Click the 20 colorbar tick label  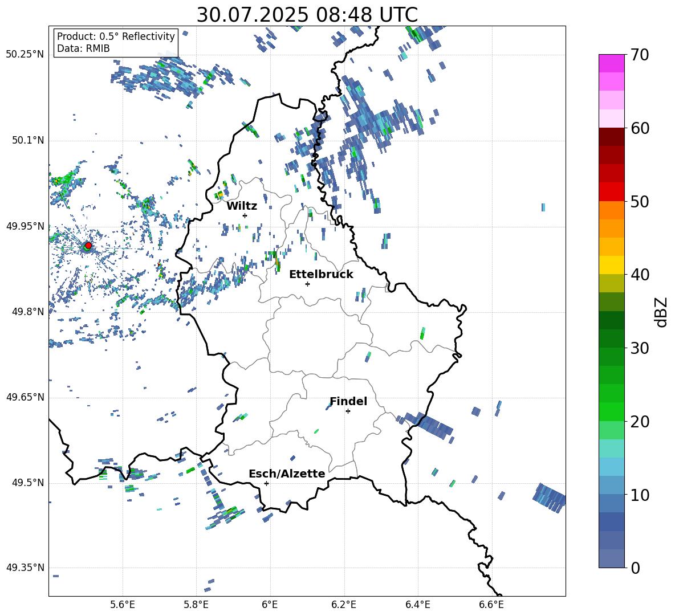point(640,422)
